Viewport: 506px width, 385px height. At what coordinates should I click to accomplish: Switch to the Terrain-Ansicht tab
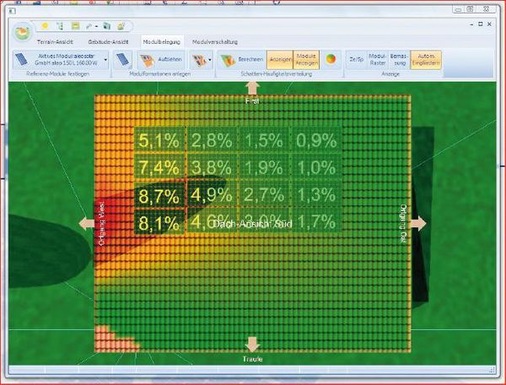coord(55,42)
